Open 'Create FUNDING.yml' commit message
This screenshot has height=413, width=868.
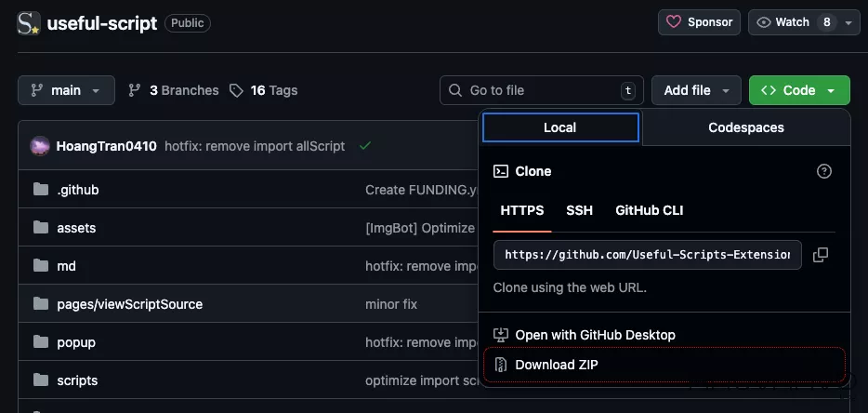pyautogui.click(x=422, y=190)
